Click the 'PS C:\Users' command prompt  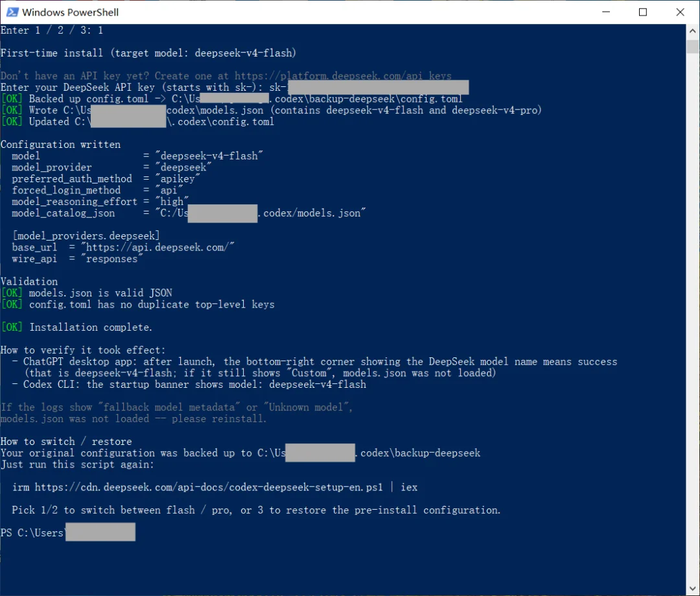(32, 533)
